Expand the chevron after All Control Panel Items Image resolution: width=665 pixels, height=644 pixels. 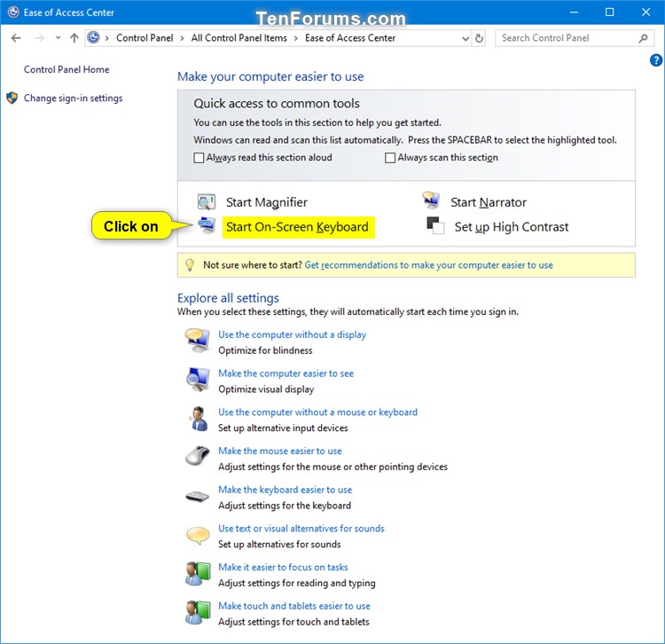pyautogui.click(x=296, y=39)
